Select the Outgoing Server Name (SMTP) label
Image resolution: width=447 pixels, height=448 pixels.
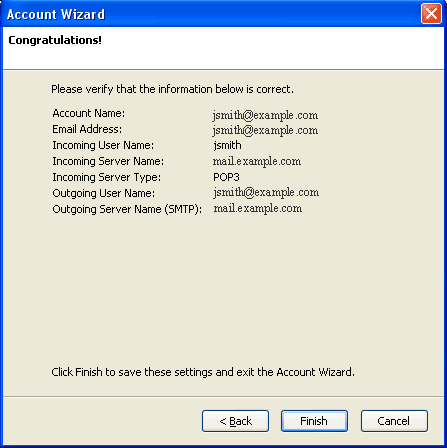(127, 209)
